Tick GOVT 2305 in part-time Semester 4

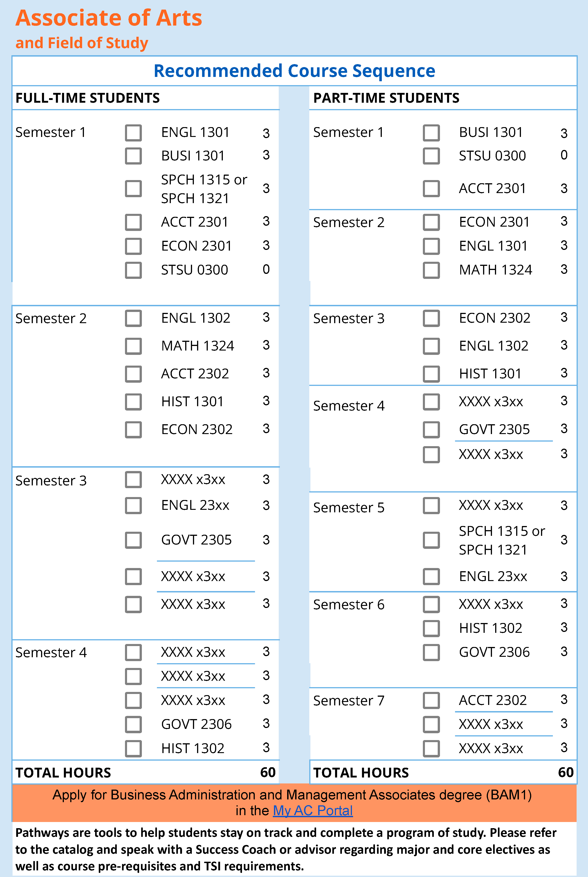[431, 429]
